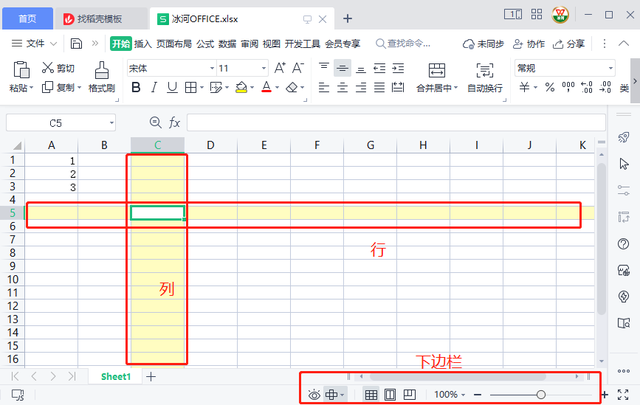The height and width of the screenshot is (405, 640).
Task: Expand the Merge and Center dropdown arrow
Action: coord(456,88)
